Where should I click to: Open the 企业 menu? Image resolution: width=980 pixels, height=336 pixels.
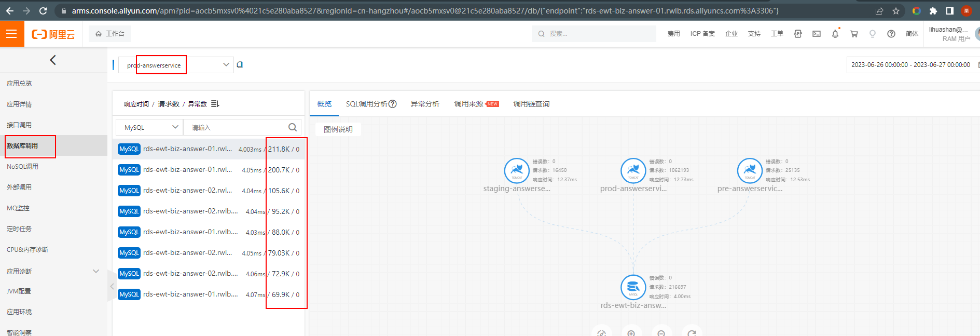point(731,34)
